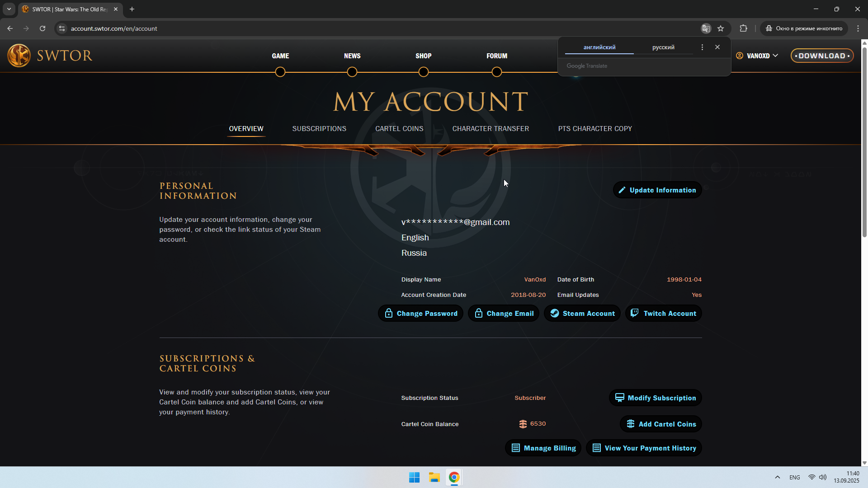Switch to CHARACTER TRANSFER tab

[491, 129]
